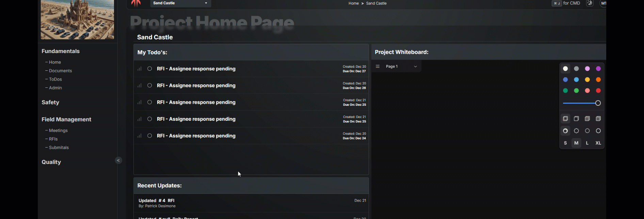Pick the dotted stroke style icon
Screen dimensions: 644x219
coord(587,131)
